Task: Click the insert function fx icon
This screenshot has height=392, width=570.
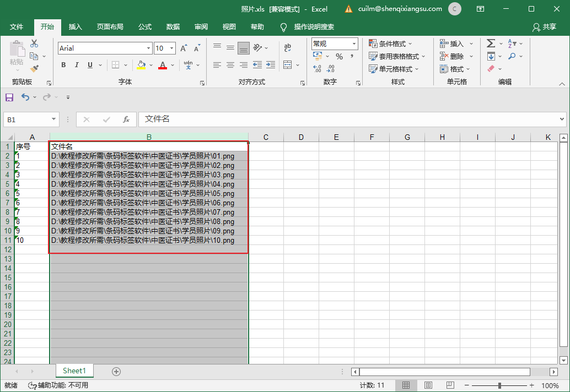Action: click(x=126, y=119)
